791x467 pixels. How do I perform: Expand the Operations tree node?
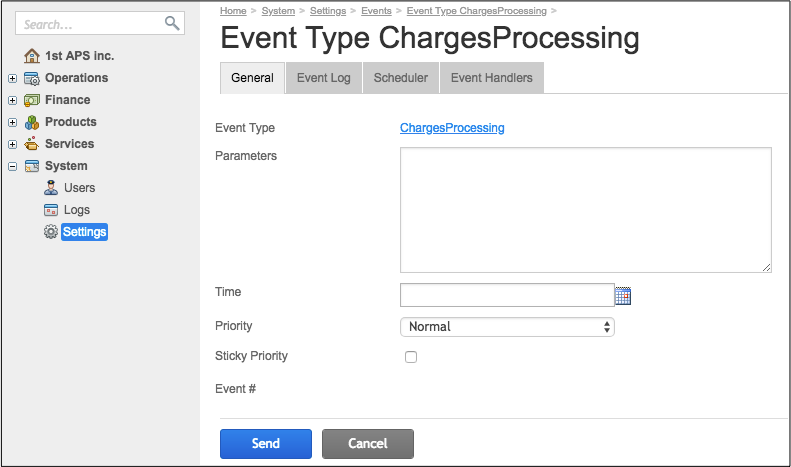click(12, 78)
